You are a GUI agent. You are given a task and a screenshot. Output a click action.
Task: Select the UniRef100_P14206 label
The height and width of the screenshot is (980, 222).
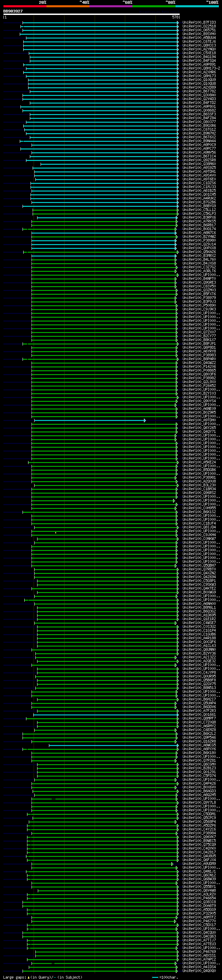199,366
